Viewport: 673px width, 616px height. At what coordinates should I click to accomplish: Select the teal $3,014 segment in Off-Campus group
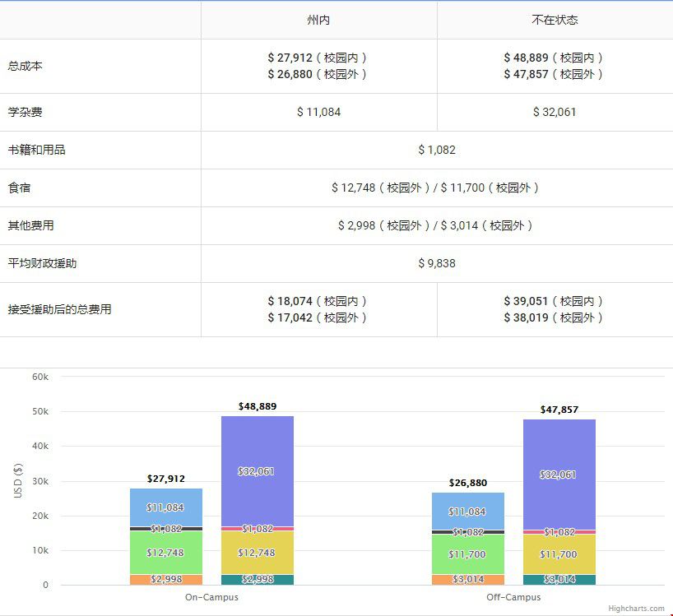pos(559,580)
